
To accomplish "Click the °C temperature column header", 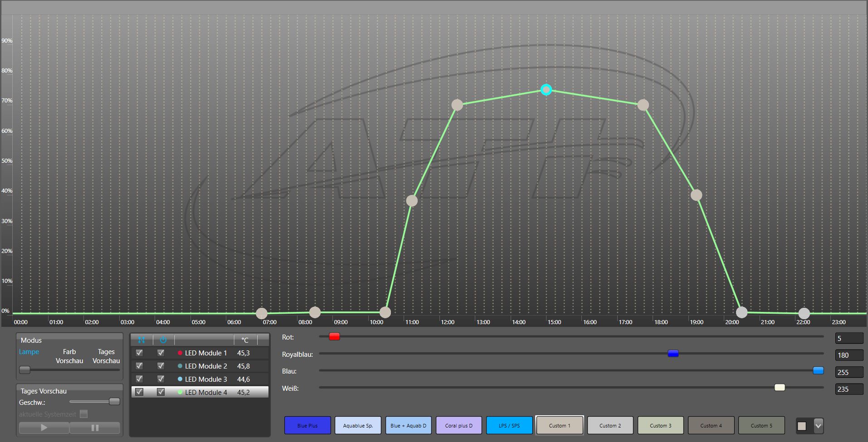I will coord(245,340).
